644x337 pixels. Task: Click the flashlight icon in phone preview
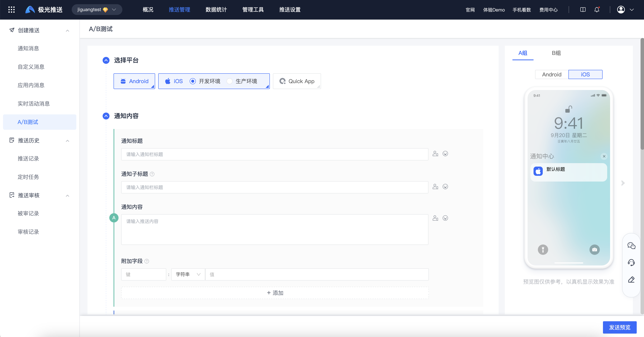(543, 250)
